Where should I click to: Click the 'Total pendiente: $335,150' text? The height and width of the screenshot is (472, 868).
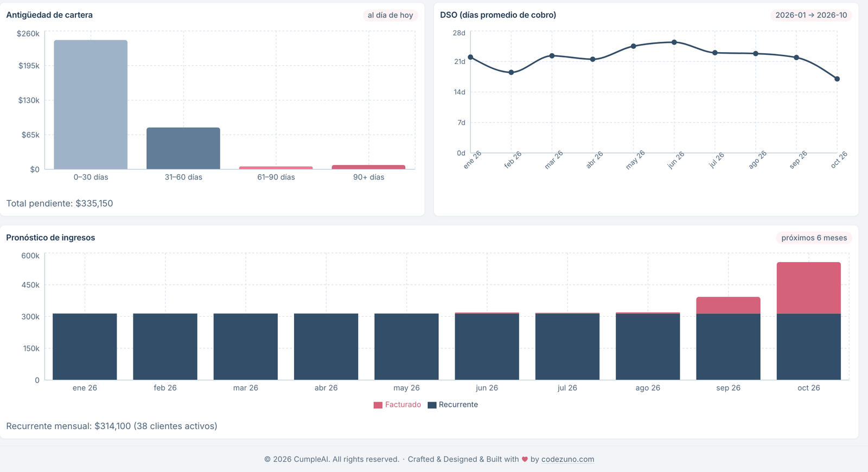click(x=60, y=203)
